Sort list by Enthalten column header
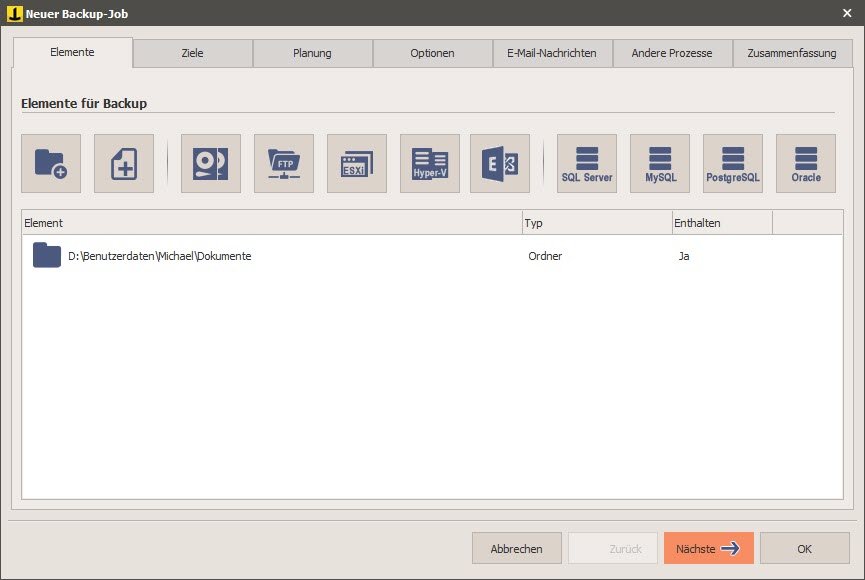865x580 pixels. click(722, 222)
